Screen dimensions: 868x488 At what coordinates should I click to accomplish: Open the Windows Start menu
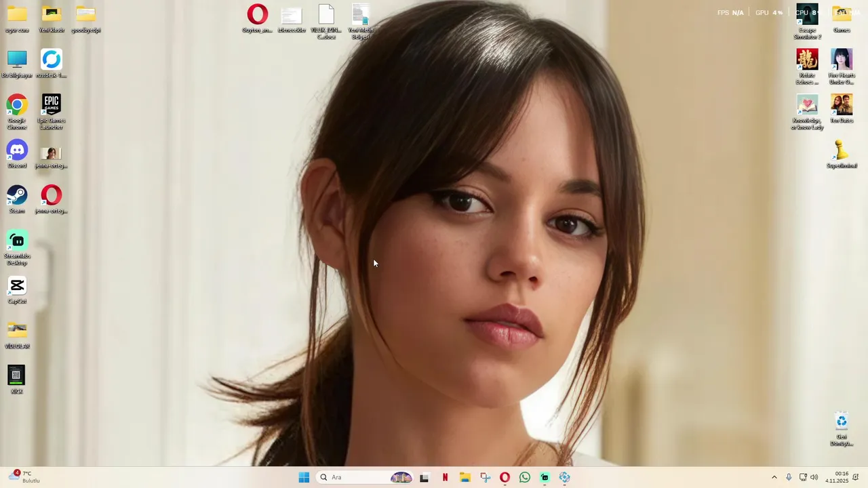click(304, 477)
